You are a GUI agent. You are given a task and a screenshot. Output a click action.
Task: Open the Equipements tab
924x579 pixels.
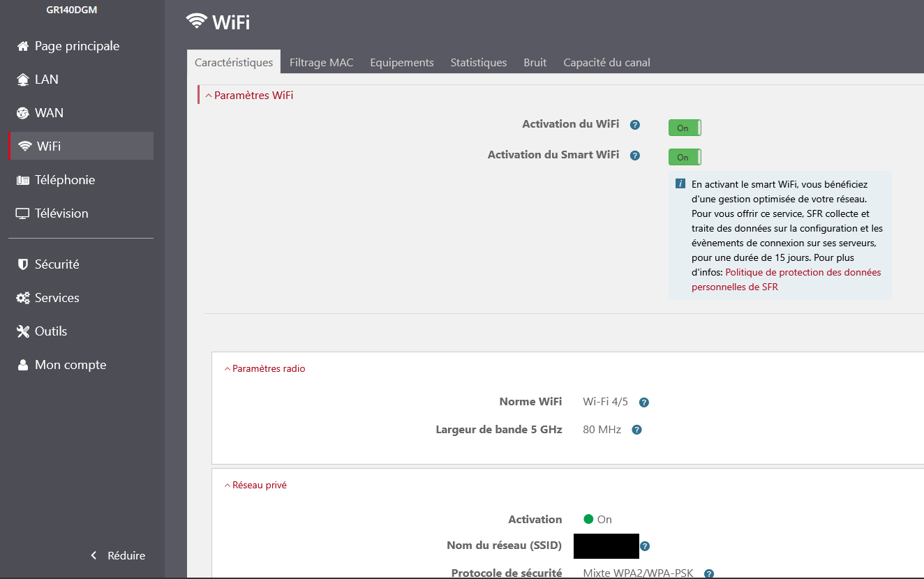click(401, 63)
